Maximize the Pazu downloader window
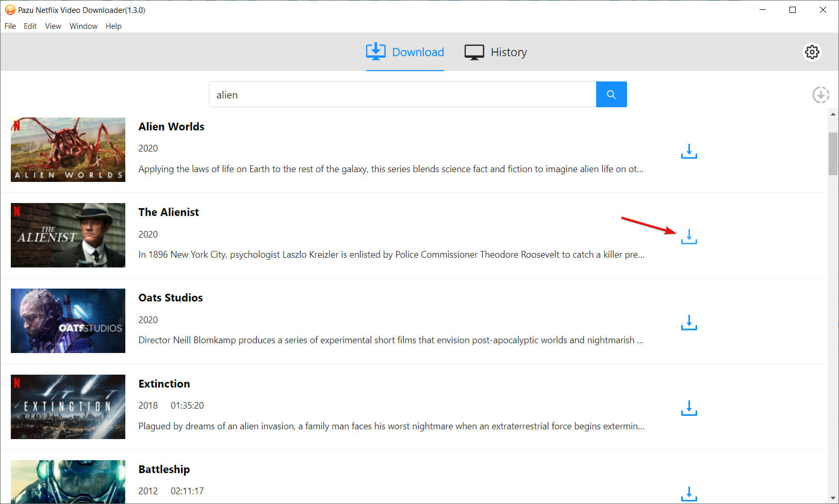The width and height of the screenshot is (839, 504). pyautogui.click(x=793, y=10)
